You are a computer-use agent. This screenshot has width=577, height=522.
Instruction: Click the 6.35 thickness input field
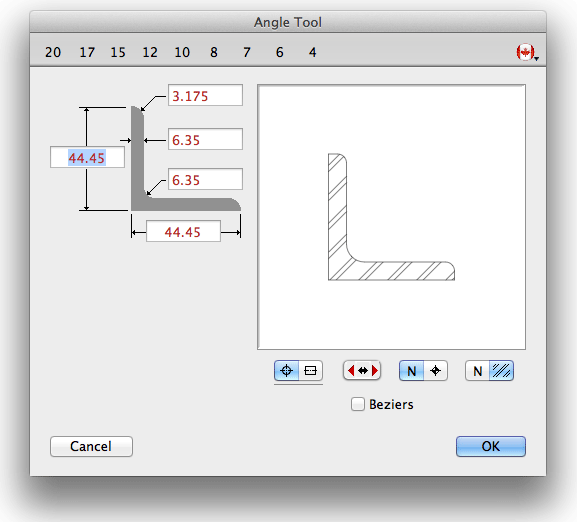(205, 139)
